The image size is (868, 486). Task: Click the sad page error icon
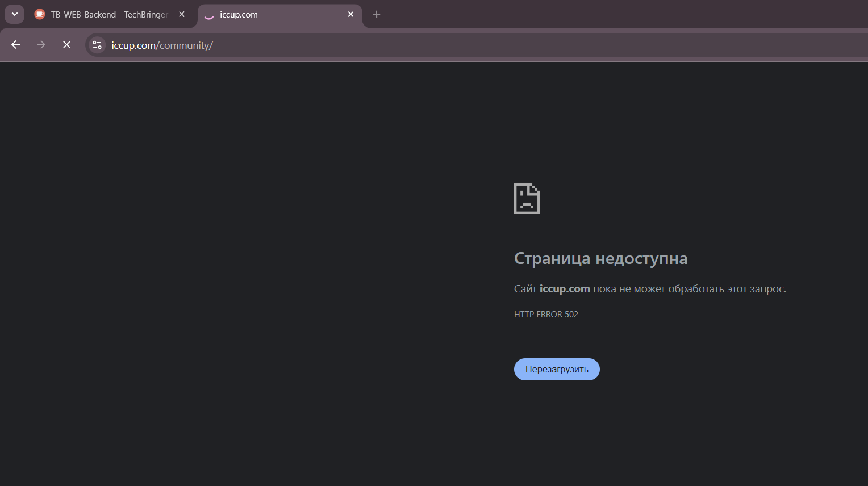[x=527, y=198]
